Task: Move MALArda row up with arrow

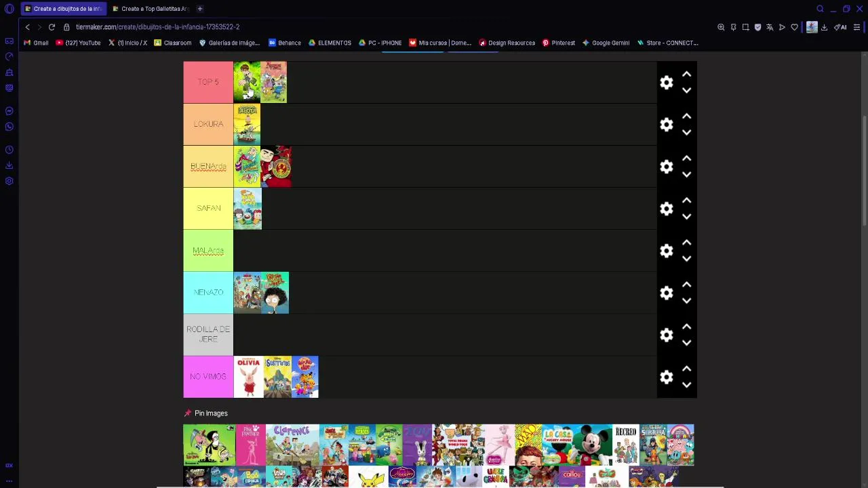Action: [686, 243]
